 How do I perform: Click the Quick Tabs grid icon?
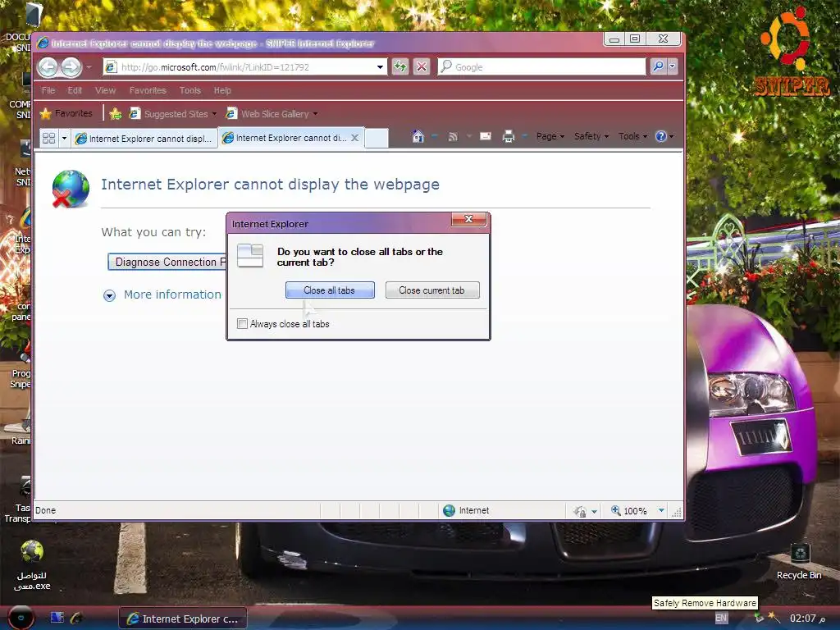pyautogui.click(x=48, y=138)
